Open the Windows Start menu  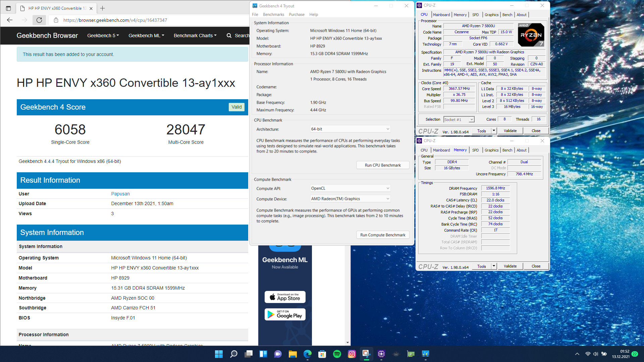tap(219, 354)
